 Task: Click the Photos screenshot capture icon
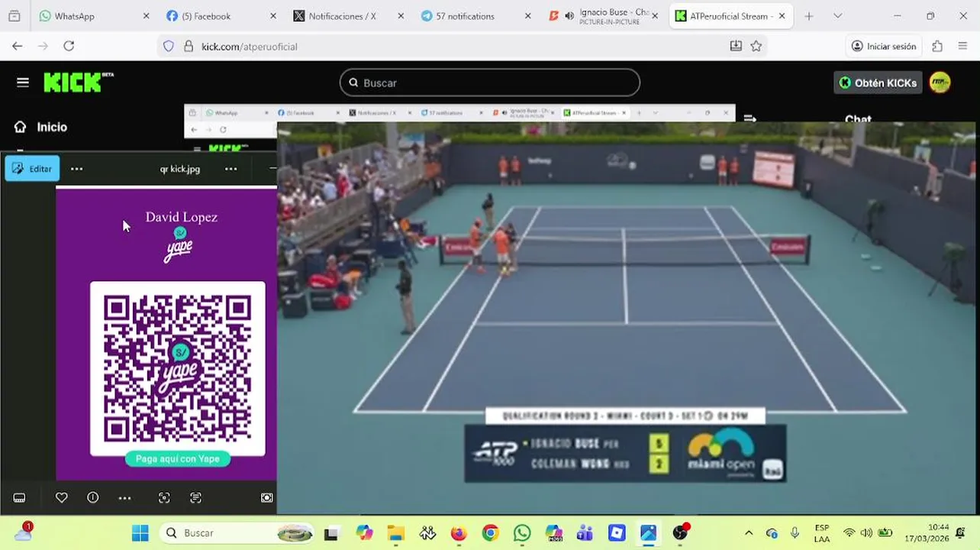(x=266, y=497)
